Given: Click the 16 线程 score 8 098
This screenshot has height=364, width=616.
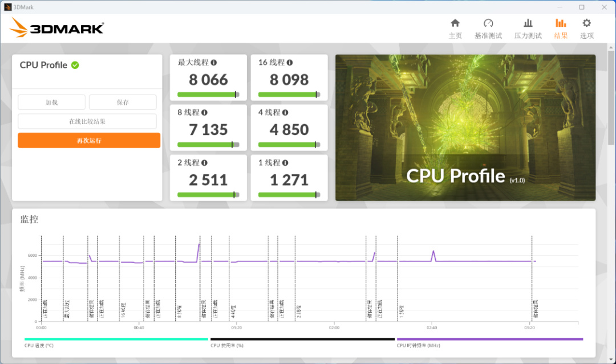Looking at the screenshot, I should [x=289, y=80].
